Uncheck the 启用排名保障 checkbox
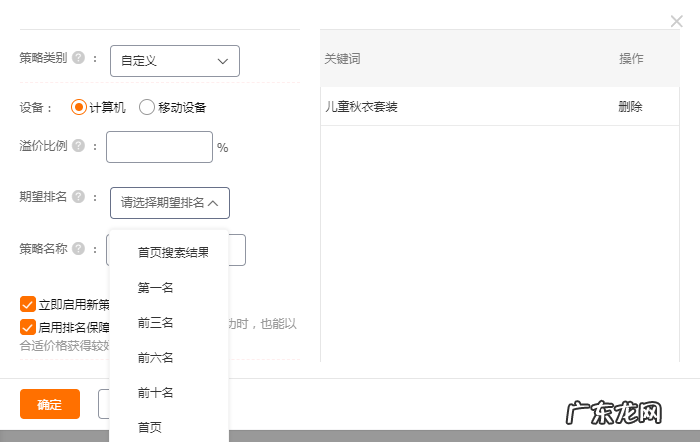This screenshot has height=442, width=700. [28, 327]
